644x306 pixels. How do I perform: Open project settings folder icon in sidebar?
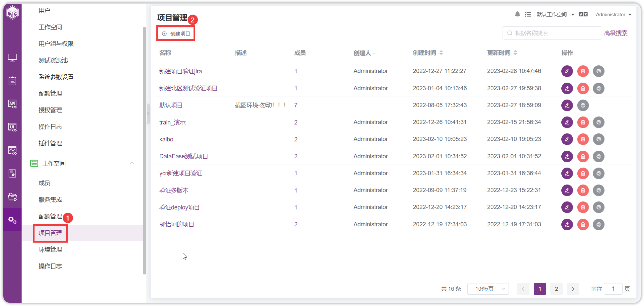12,197
